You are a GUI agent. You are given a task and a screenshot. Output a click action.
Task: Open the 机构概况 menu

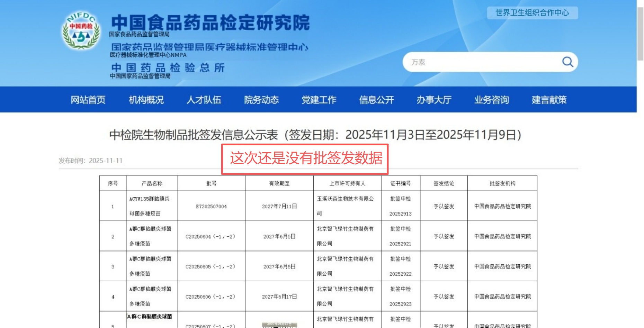click(x=146, y=100)
